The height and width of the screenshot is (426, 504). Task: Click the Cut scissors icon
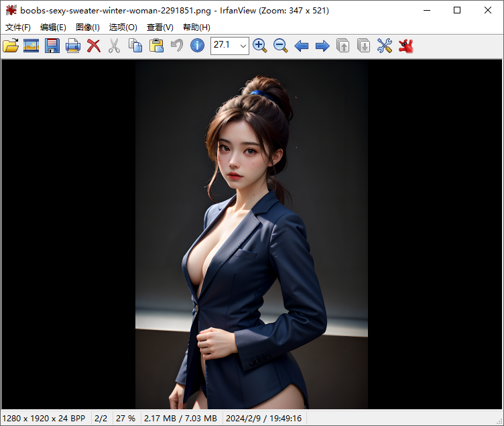click(x=115, y=46)
